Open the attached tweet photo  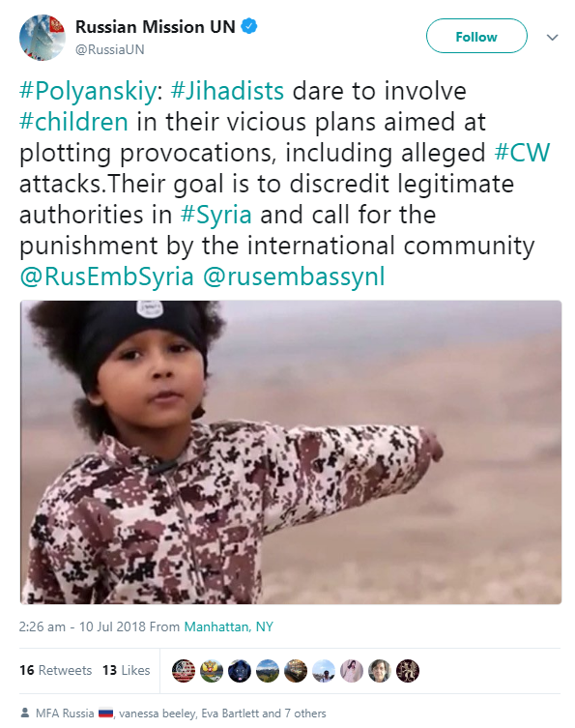click(291, 452)
